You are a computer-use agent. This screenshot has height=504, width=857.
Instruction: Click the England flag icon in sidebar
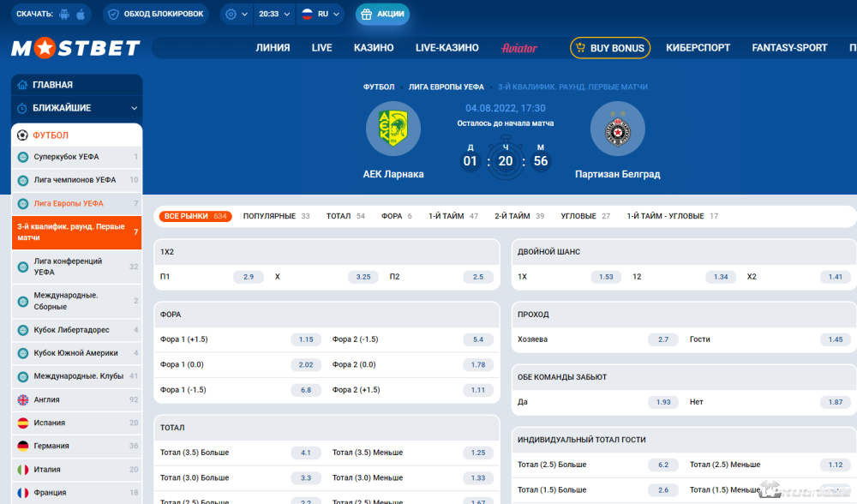[x=23, y=400]
